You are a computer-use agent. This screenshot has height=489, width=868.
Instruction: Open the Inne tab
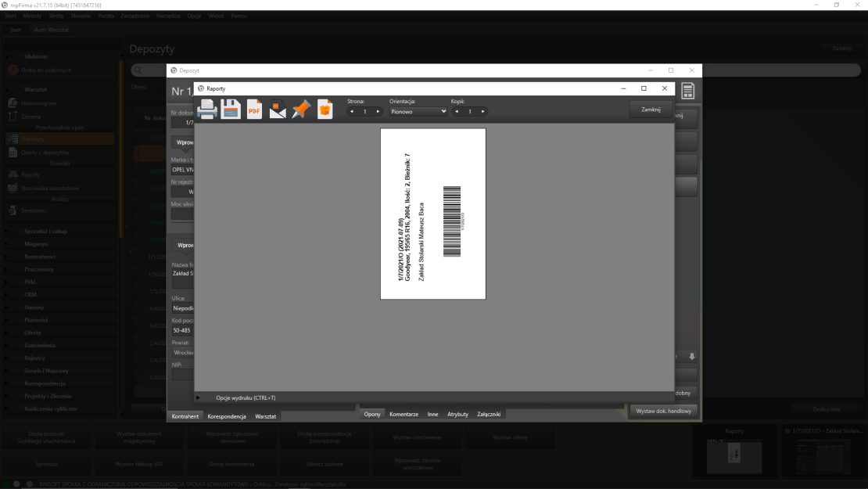(x=432, y=414)
